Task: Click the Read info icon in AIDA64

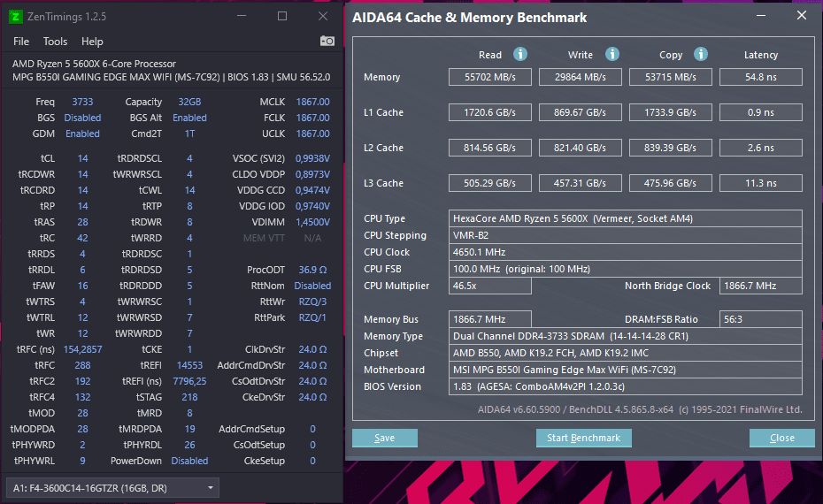Action: pos(520,54)
